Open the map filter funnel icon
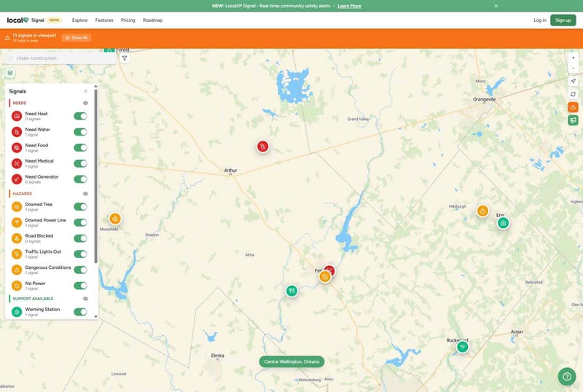583x392 pixels. point(125,58)
